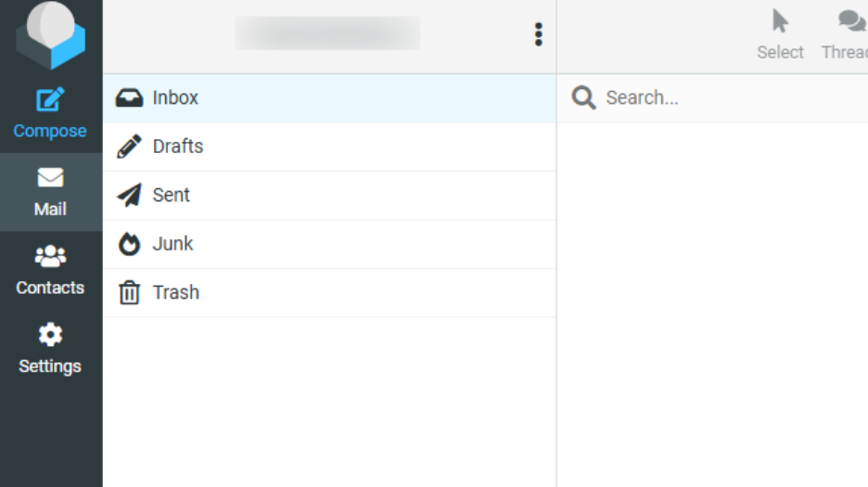Open the Drafts folder label
This screenshot has height=487, width=868.
[x=177, y=147]
